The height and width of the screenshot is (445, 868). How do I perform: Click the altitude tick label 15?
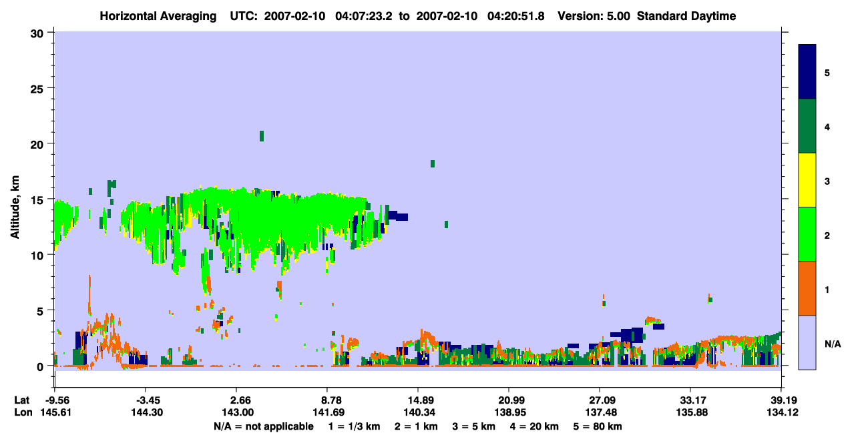(39, 199)
